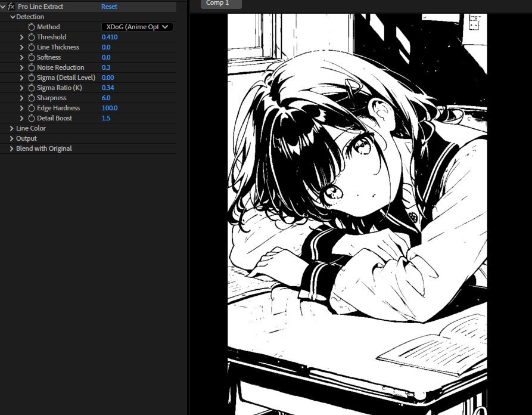
Task: Expand the Blend with Original group
Action: point(11,148)
